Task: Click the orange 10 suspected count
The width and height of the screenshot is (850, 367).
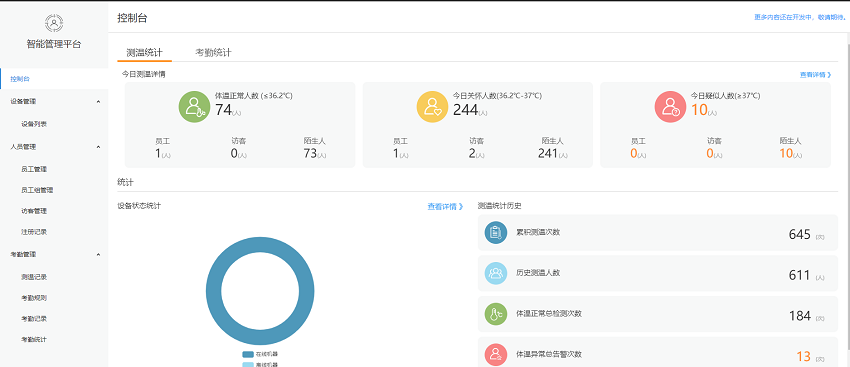Action: pyautogui.click(x=699, y=110)
